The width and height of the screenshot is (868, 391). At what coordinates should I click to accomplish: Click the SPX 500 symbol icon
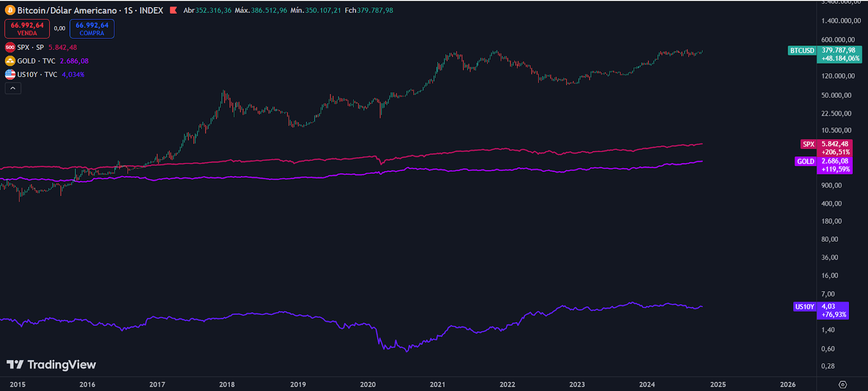10,47
